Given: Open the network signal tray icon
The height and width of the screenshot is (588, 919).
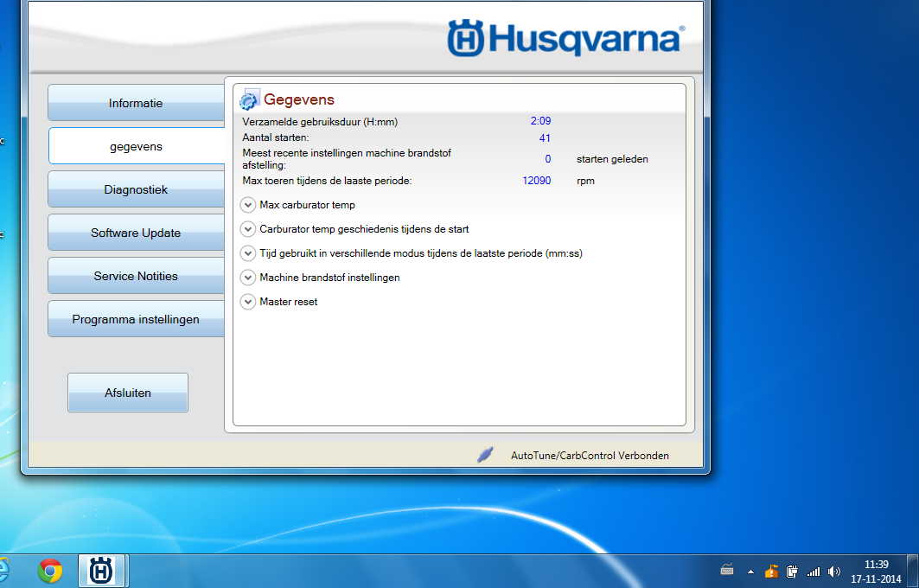Looking at the screenshot, I should pyautogui.click(x=813, y=571).
